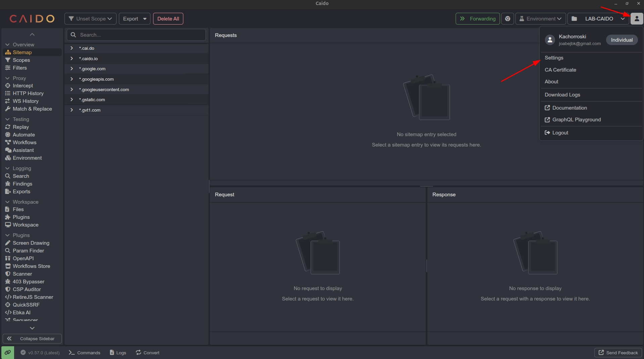
Task: Open the user account avatar menu
Action: click(637, 19)
